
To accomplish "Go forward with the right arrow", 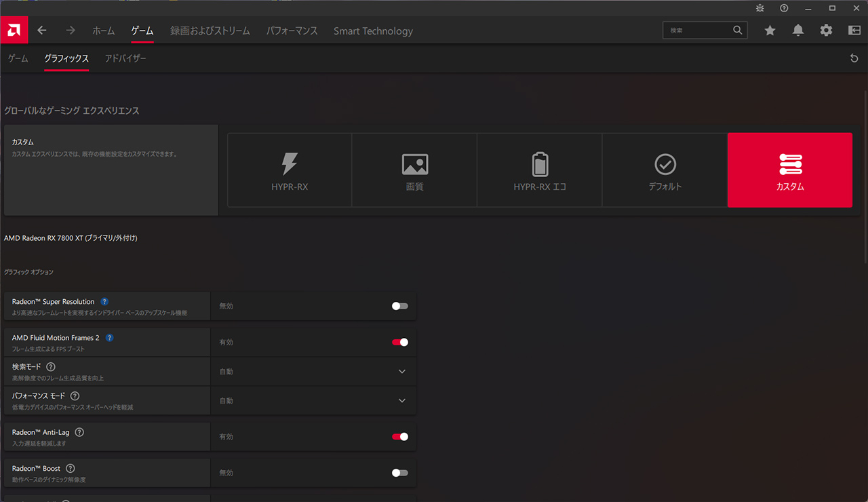I will (x=71, y=31).
